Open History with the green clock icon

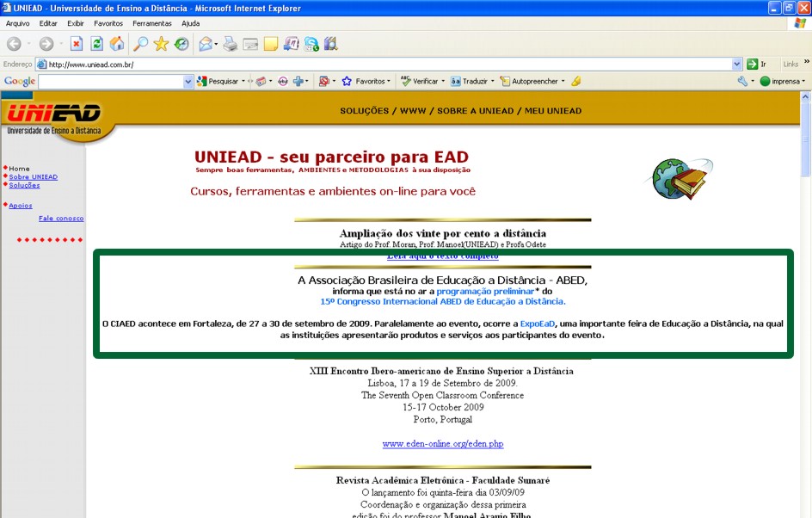pyautogui.click(x=181, y=44)
